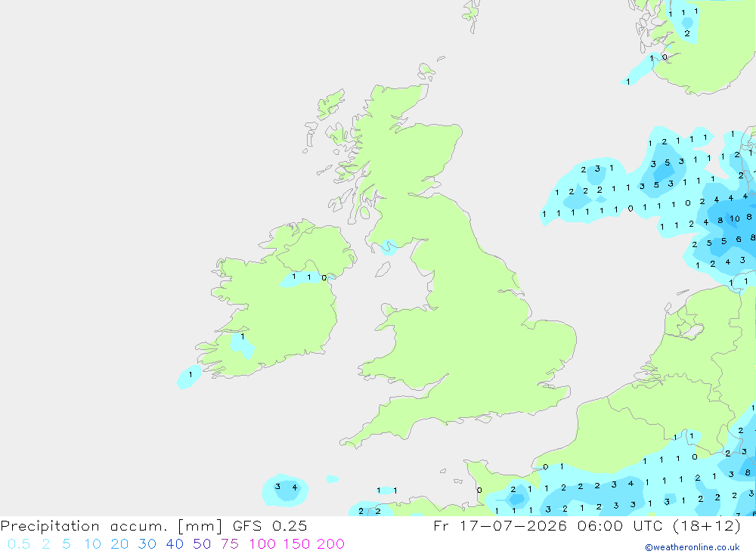Click the 'Precipitation accum. [mm]' title text
The width and height of the screenshot is (756, 554).
click(111, 526)
